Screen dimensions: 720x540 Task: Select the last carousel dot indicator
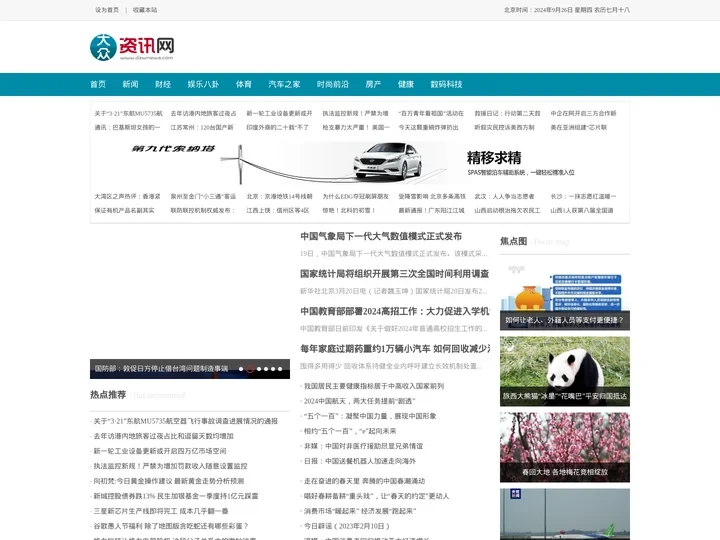point(280,369)
